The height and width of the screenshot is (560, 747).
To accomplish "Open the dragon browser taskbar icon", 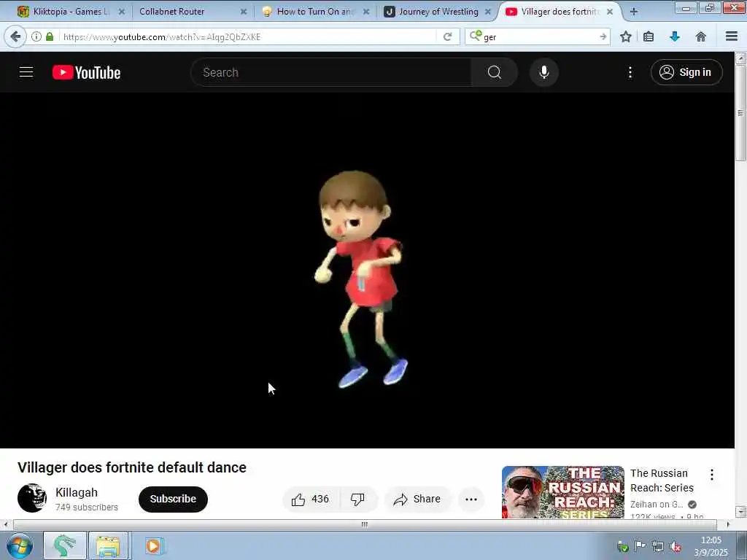I will click(64, 545).
